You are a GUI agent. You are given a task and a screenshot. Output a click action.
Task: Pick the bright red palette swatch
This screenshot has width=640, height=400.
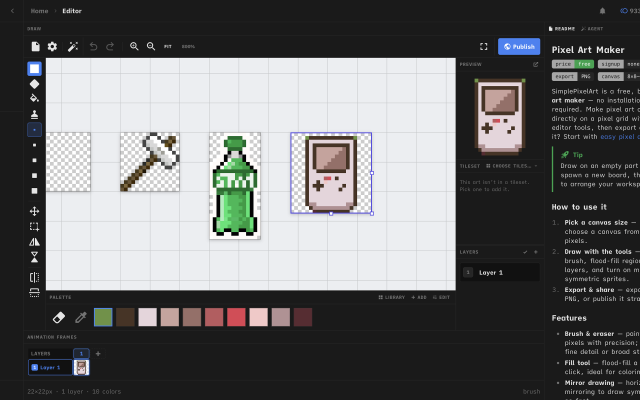[x=236, y=318]
